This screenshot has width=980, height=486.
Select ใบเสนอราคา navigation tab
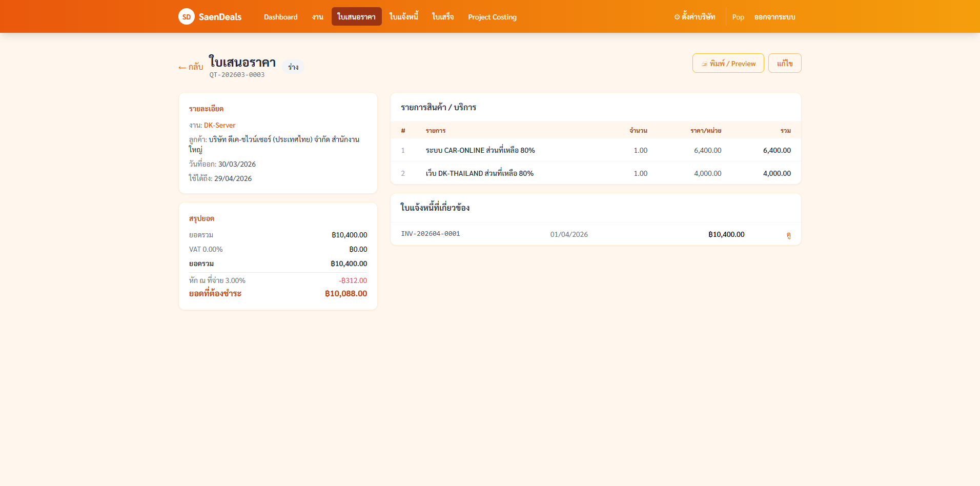coord(356,17)
